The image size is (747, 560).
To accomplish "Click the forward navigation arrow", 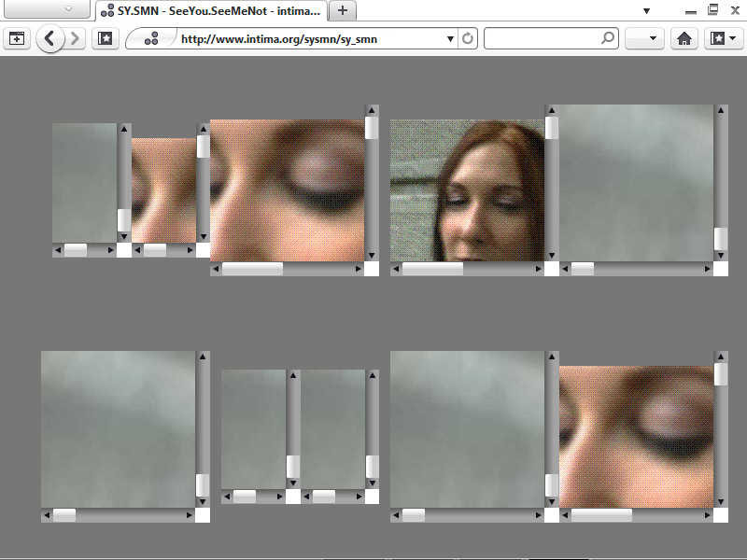I will 76,39.
